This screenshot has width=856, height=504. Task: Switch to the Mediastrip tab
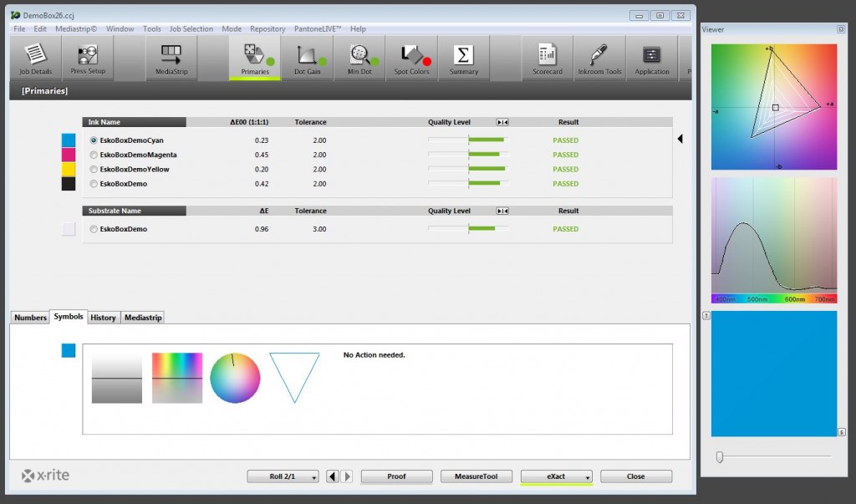click(x=143, y=318)
